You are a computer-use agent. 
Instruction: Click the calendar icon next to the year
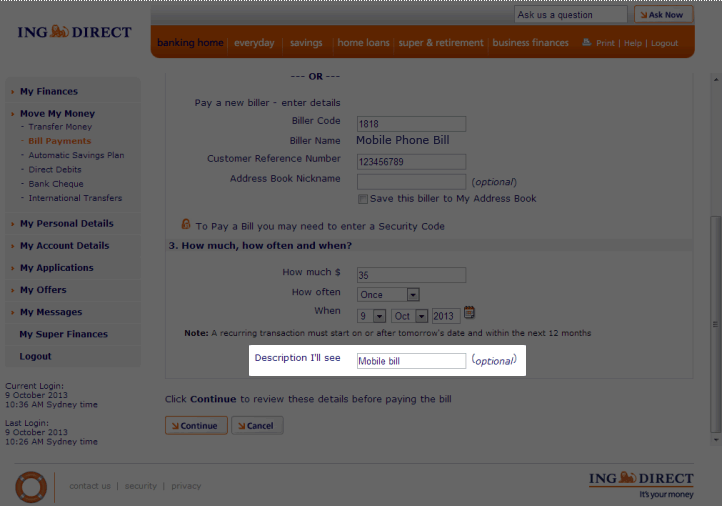point(469,314)
